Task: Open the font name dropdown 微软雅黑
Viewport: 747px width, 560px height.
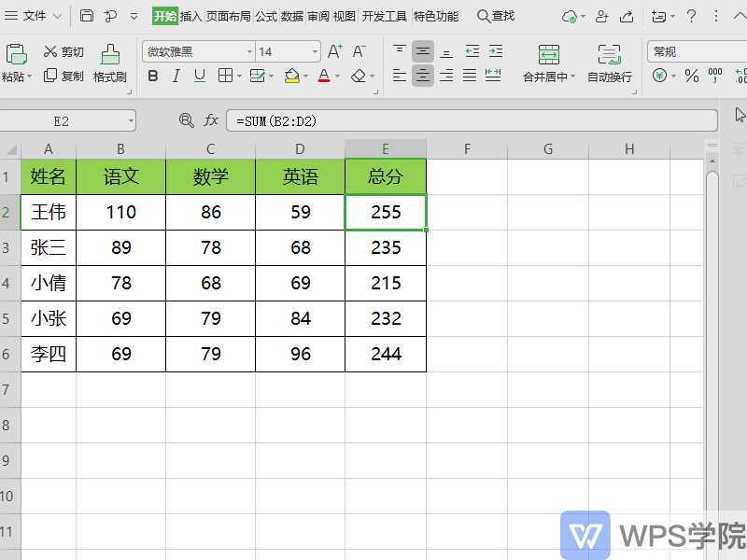Action: tap(199, 52)
